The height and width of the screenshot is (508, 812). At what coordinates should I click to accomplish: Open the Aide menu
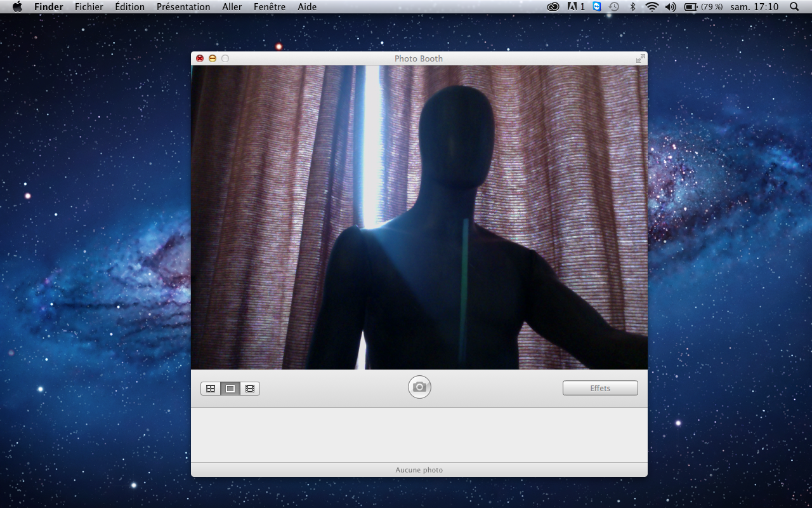click(x=307, y=7)
